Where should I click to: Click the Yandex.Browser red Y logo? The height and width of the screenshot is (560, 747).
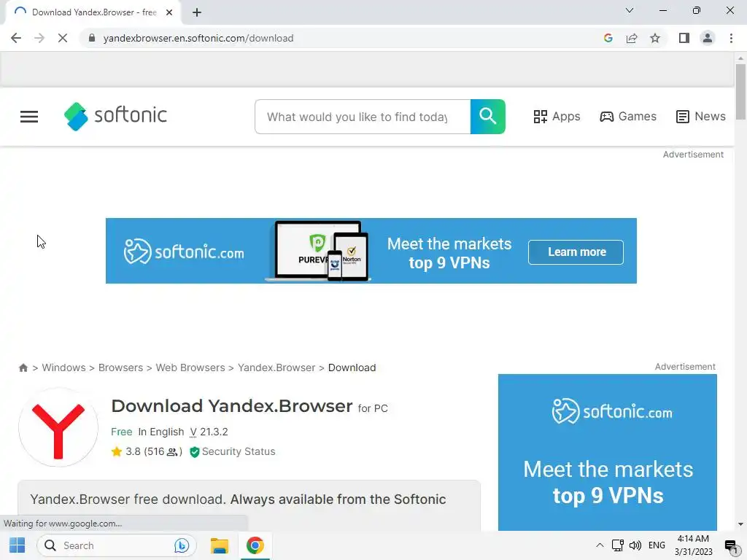click(58, 427)
